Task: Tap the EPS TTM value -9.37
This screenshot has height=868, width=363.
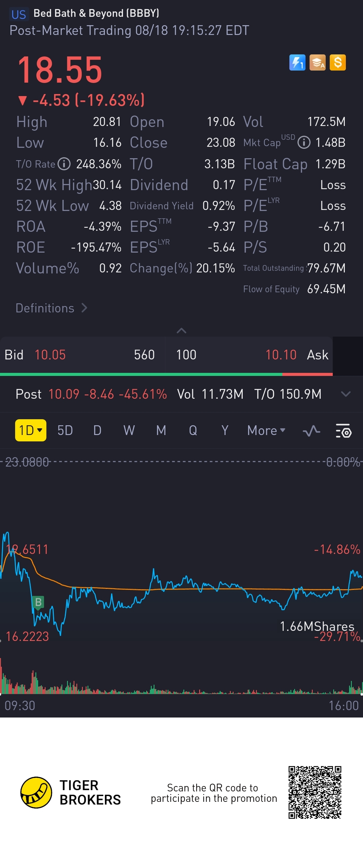Action: point(221,226)
